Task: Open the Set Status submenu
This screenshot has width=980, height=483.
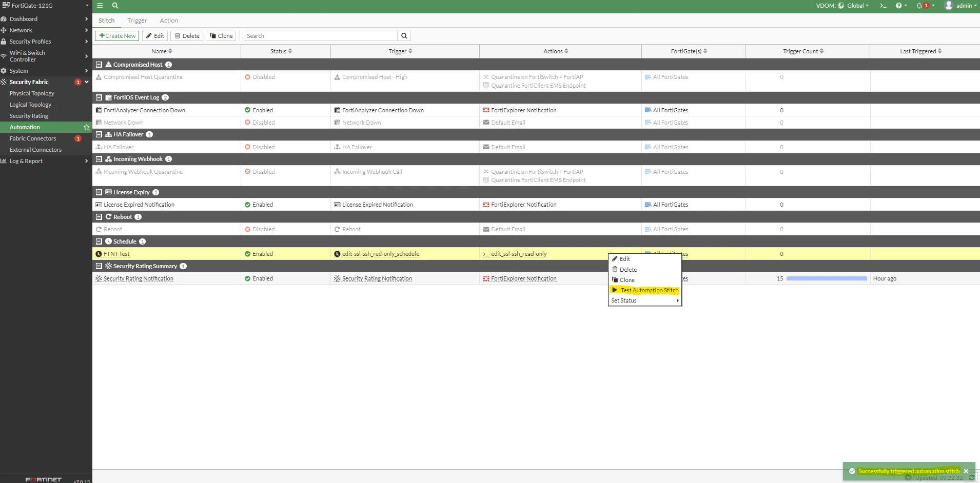Action: point(645,300)
